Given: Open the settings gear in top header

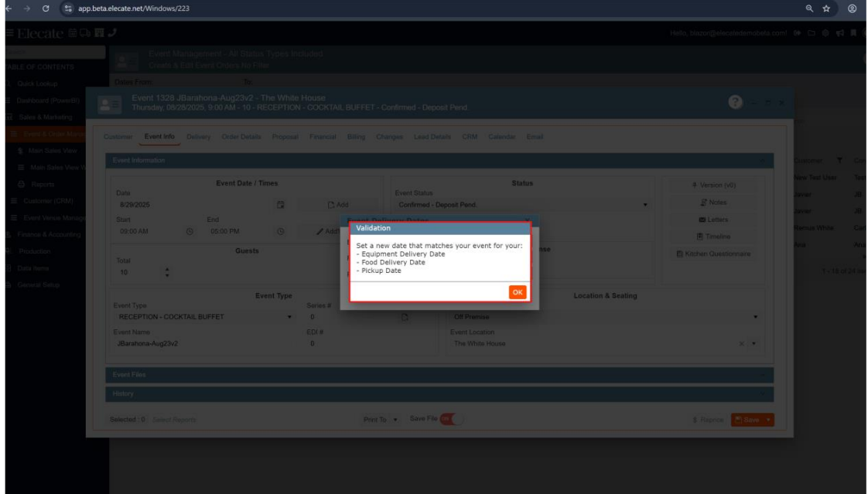Looking at the screenshot, I should click(x=825, y=33).
